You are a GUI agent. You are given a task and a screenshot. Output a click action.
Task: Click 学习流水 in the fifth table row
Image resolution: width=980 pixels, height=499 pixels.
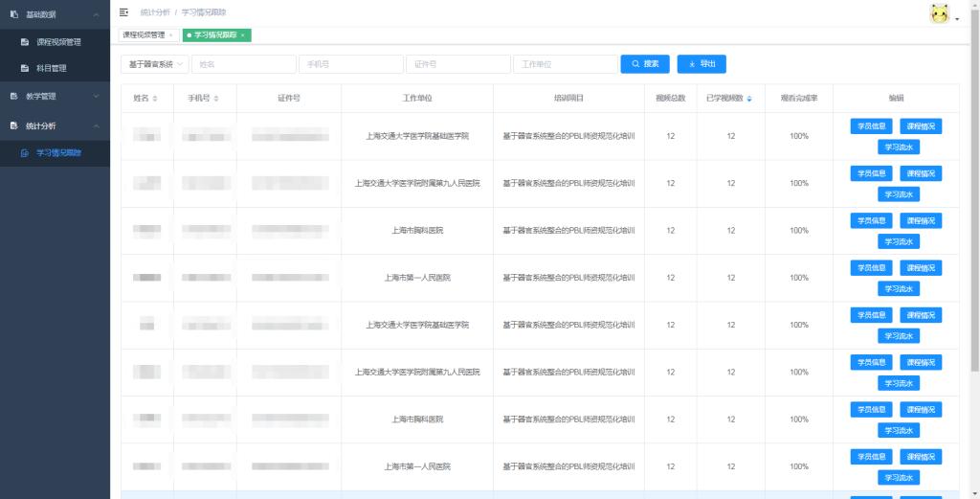coord(899,336)
